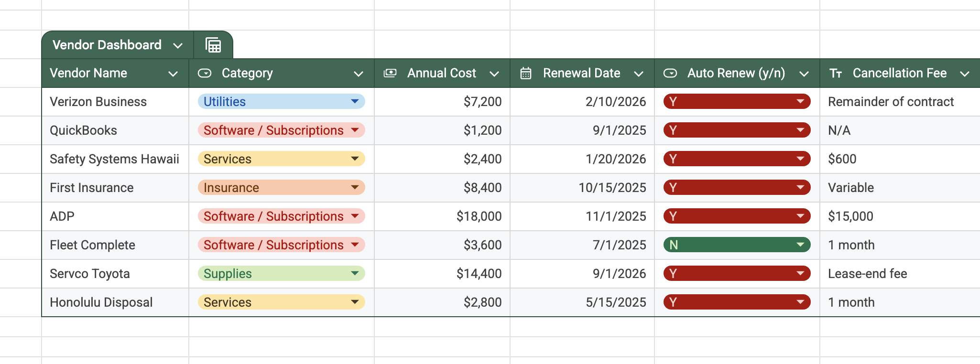The image size is (980, 364).
Task: Toggle Verizon Business auto renew Y chip
Action: point(736,102)
